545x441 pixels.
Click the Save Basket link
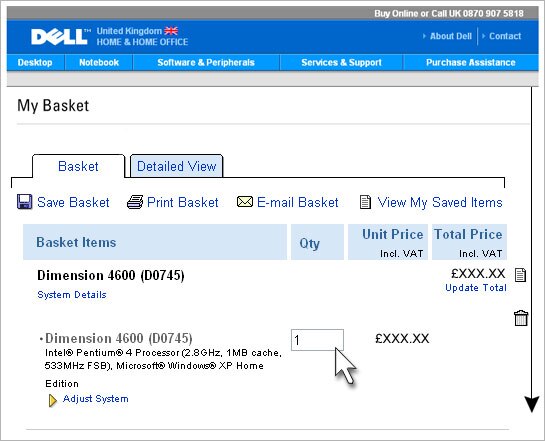73,202
